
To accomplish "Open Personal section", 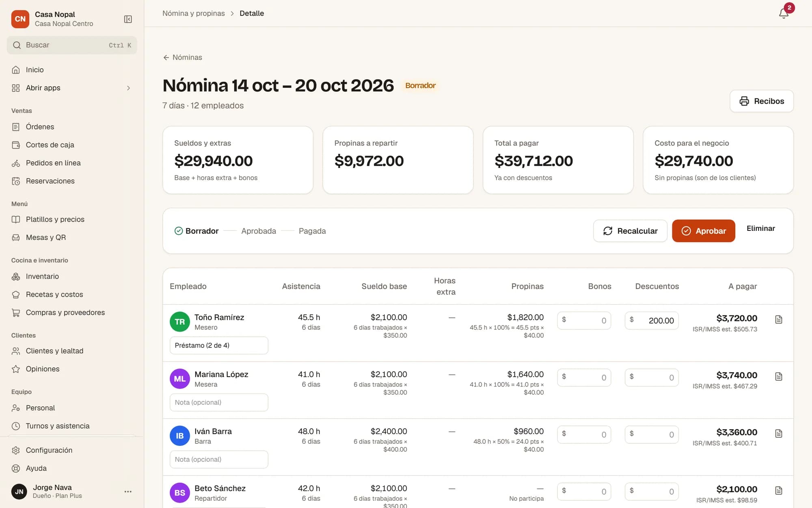I will pos(72,408).
